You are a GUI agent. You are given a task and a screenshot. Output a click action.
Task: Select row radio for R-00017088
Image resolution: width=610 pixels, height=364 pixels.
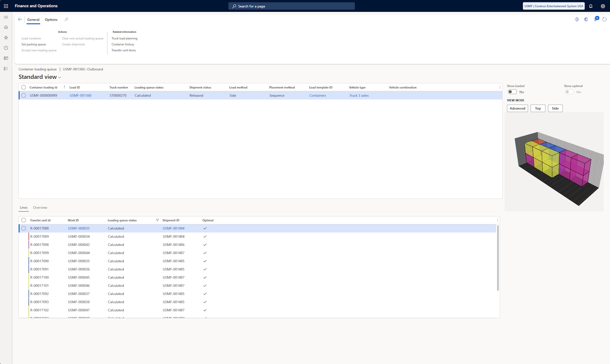[24, 229]
